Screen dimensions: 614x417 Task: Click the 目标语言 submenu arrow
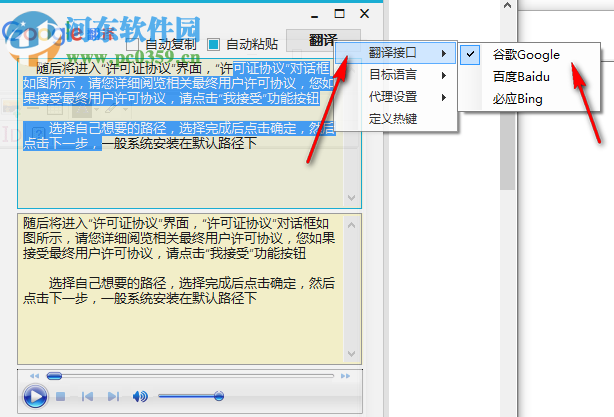point(444,75)
